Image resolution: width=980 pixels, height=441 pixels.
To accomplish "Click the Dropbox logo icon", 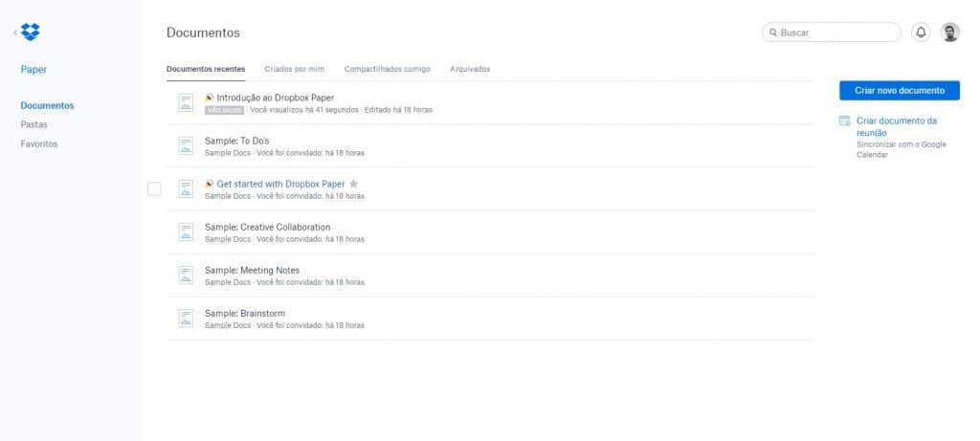I will point(31,33).
